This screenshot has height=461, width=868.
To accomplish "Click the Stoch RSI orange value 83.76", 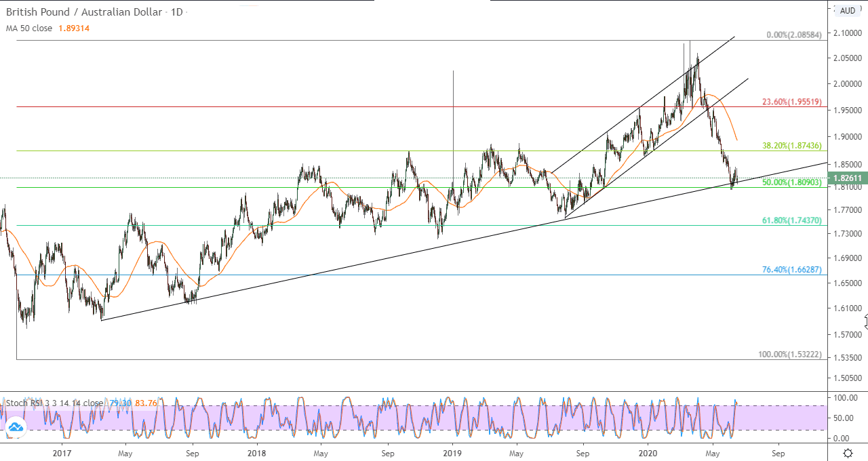I will pos(146,403).
